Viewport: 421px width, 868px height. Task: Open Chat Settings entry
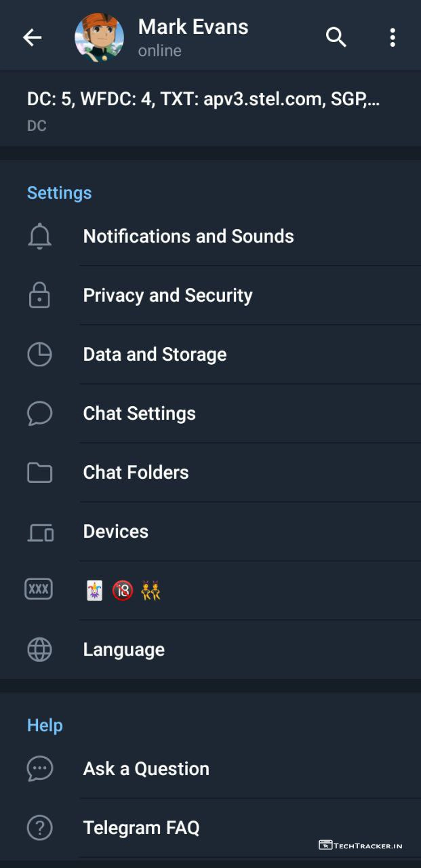pyautogui.click(x=140, y=414)
